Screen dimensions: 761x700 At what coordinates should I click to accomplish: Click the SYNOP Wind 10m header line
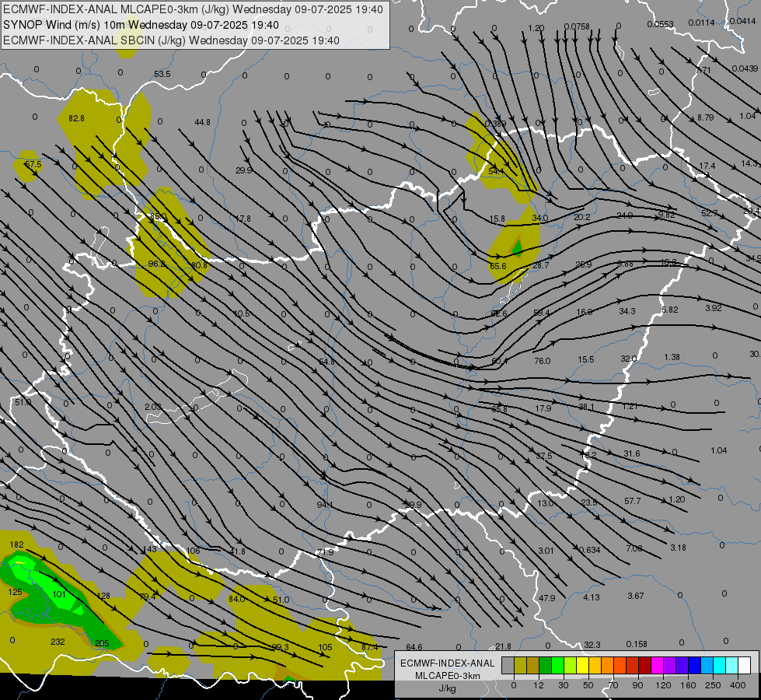click(x=141, y=25)
